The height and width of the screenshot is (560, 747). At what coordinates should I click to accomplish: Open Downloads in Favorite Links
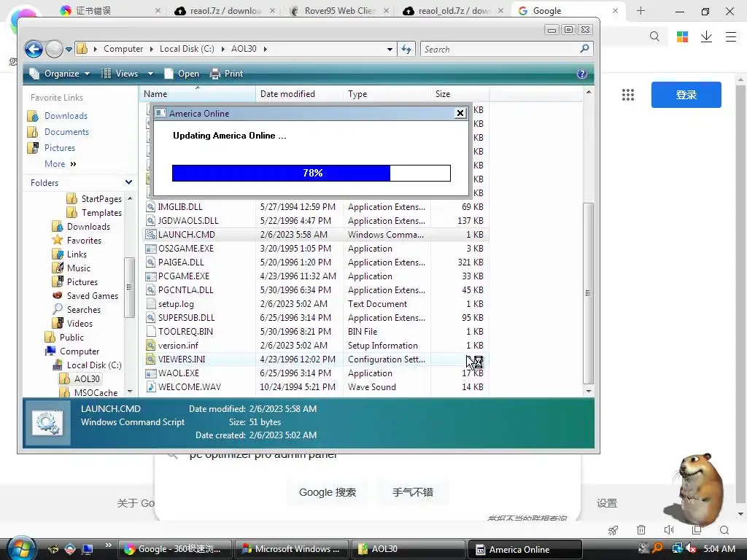coord(66,116)
